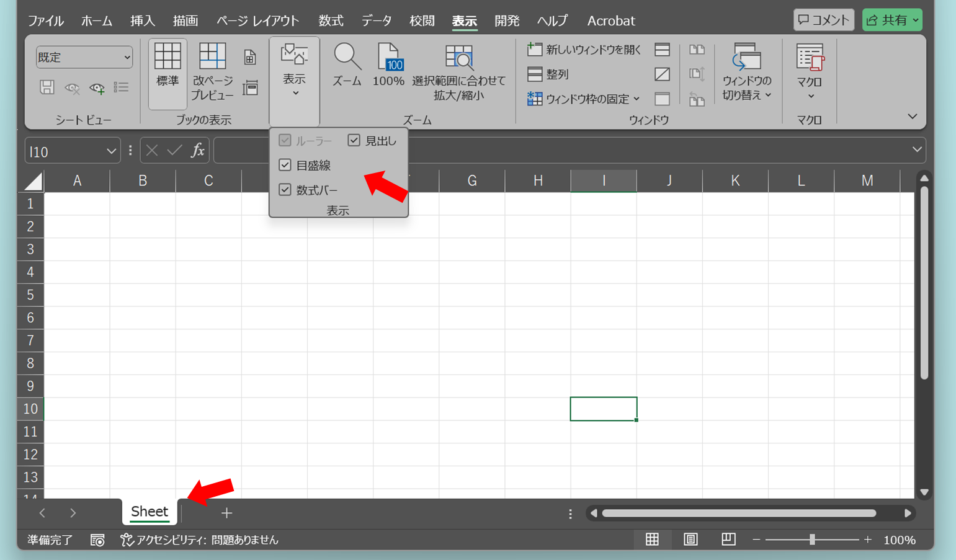Open the ズーム magnifier tool

[347, 65]
